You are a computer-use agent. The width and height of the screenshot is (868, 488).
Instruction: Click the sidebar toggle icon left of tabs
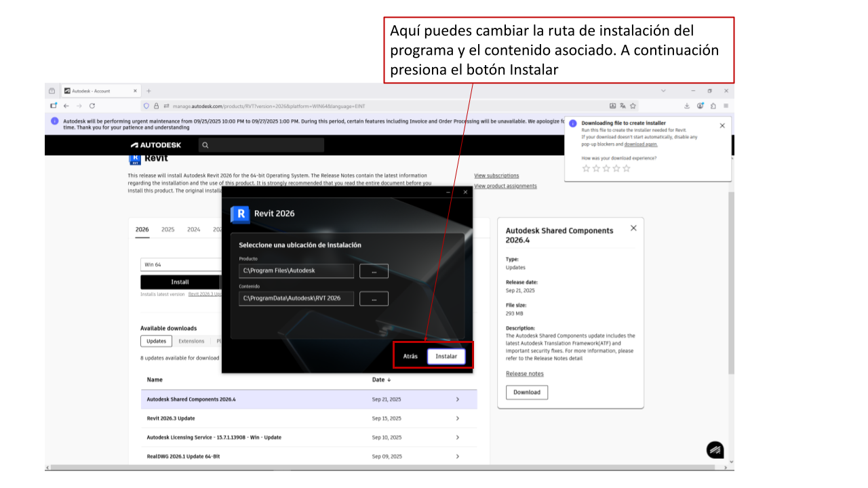tap(52, 91)
